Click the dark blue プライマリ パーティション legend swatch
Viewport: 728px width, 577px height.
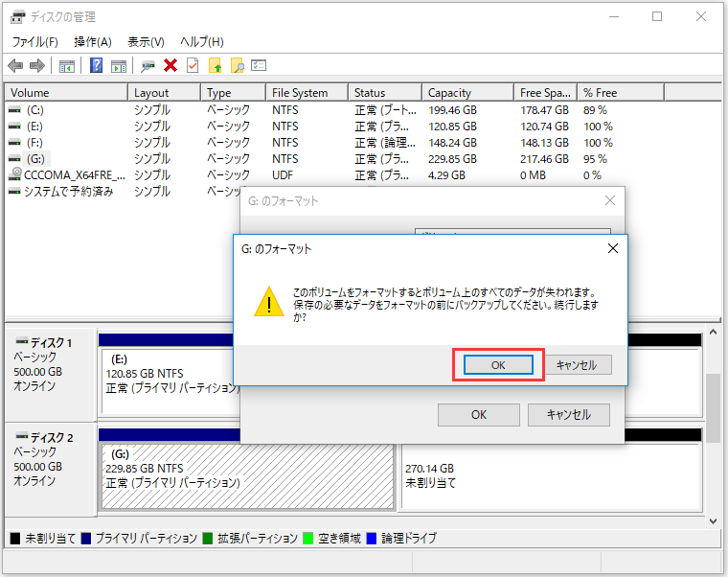(86, 539)
